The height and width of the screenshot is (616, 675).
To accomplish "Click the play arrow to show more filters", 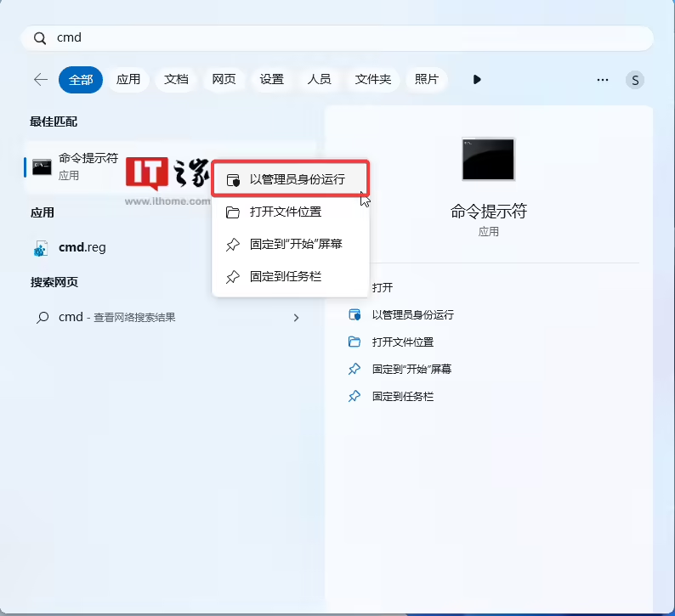I will pos(477,80).
